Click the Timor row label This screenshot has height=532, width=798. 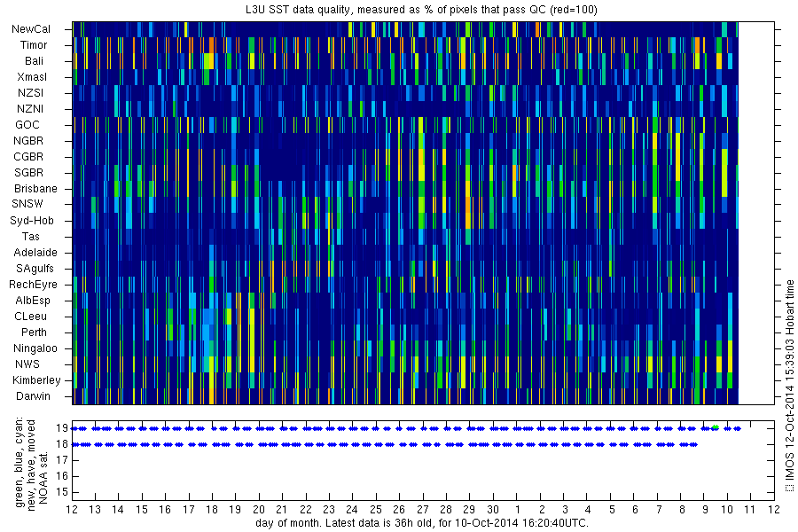coord(34,45)
